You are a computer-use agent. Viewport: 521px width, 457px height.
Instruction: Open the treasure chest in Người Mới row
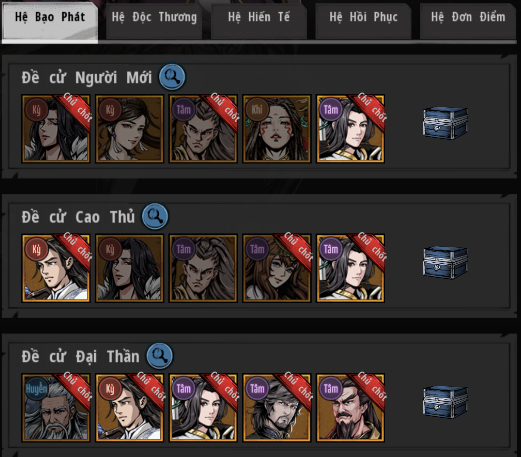[x=445, y=123]
